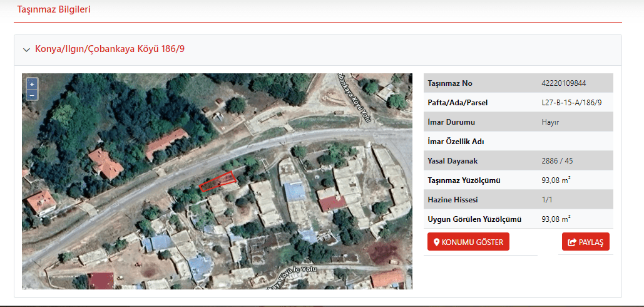Viewport: 644px width, 307px height.
Task: Click the Hazine Hissesi value 1/1
Action: tap(548, 200)
